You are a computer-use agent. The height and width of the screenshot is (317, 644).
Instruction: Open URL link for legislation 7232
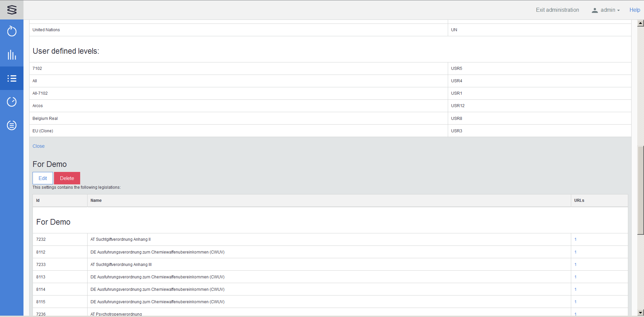575,239
